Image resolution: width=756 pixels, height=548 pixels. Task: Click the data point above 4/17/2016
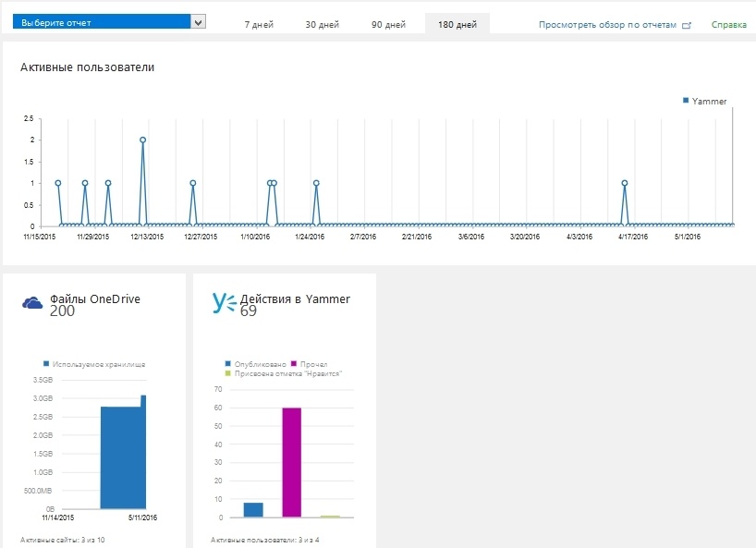click(x=625, y=182)
